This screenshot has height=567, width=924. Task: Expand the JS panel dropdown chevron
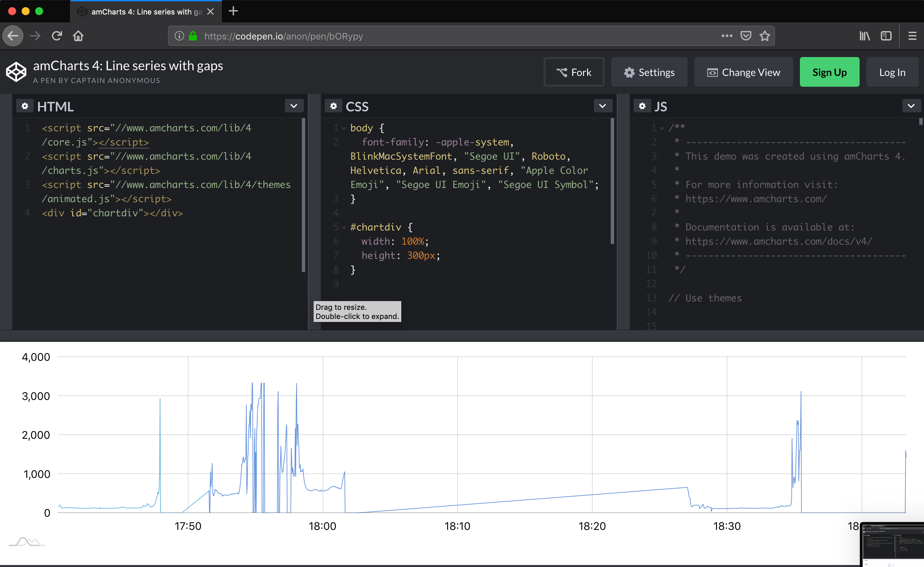pyautogui.click(x=911, y=106)
